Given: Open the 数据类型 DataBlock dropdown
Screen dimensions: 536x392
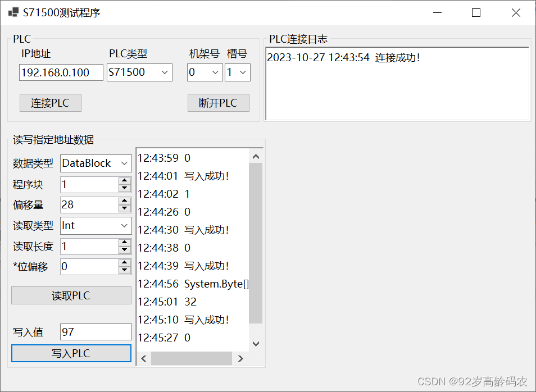Looking at the screenshot, I should point(96,163).
